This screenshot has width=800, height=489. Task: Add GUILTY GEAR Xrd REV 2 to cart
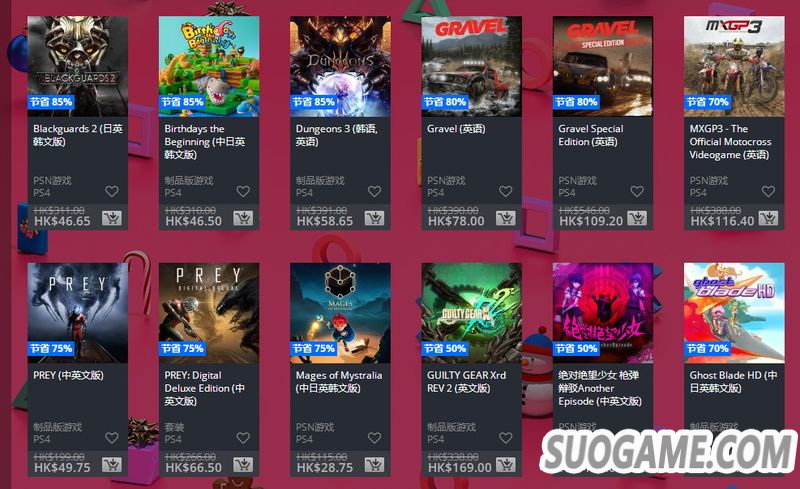pyautogui.click(x=506, y=465)
